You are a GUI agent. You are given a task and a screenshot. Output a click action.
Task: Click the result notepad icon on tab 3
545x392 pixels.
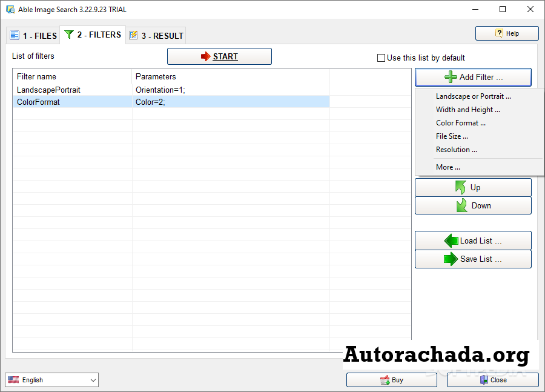133,35
